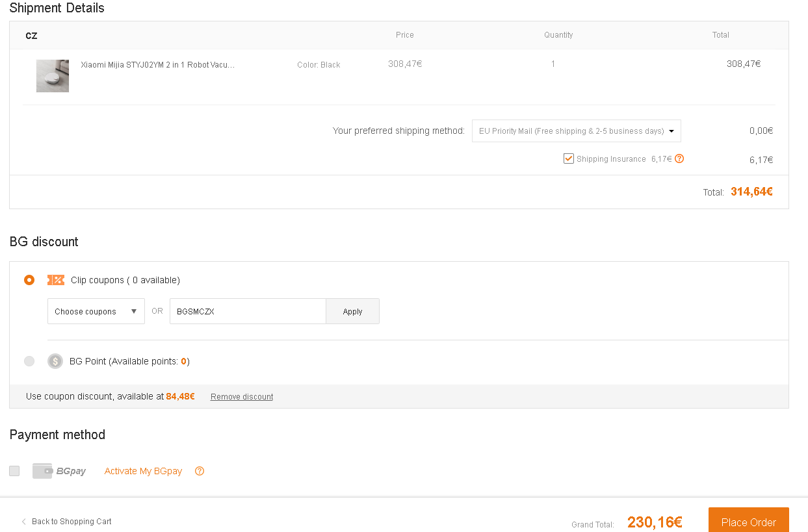The image size is (808, 532).
Task: Select the Clip coupons radio button
Action: 29,280
